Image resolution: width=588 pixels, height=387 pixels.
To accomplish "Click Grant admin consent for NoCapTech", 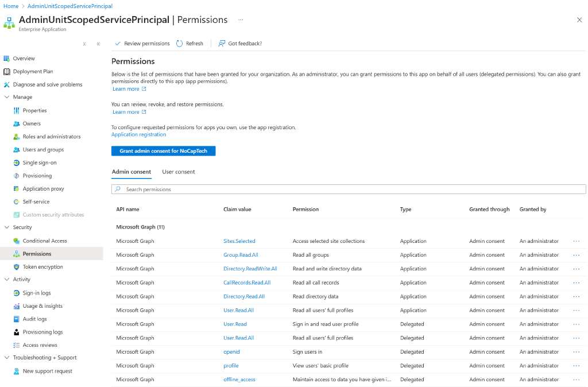I will 164,150.
